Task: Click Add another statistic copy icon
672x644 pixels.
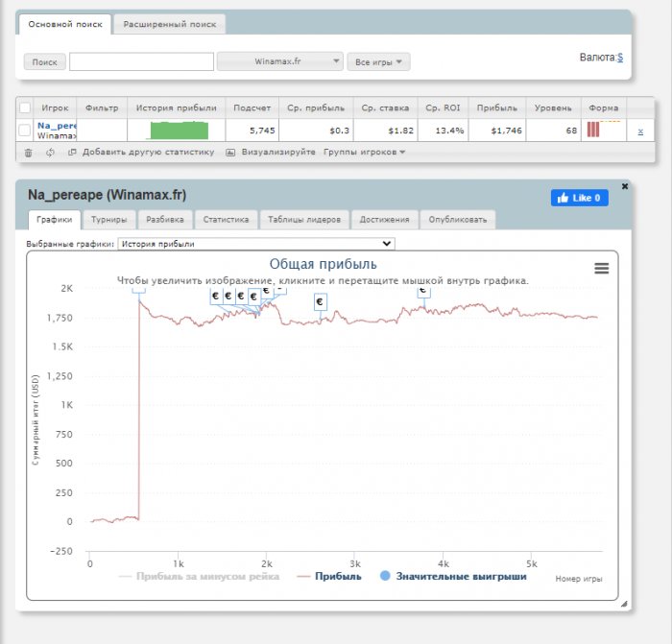Action: coord(72,152)
